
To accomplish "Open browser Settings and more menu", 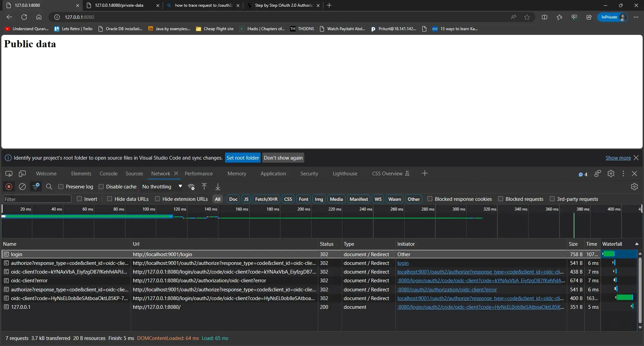I will coord(636,17).
